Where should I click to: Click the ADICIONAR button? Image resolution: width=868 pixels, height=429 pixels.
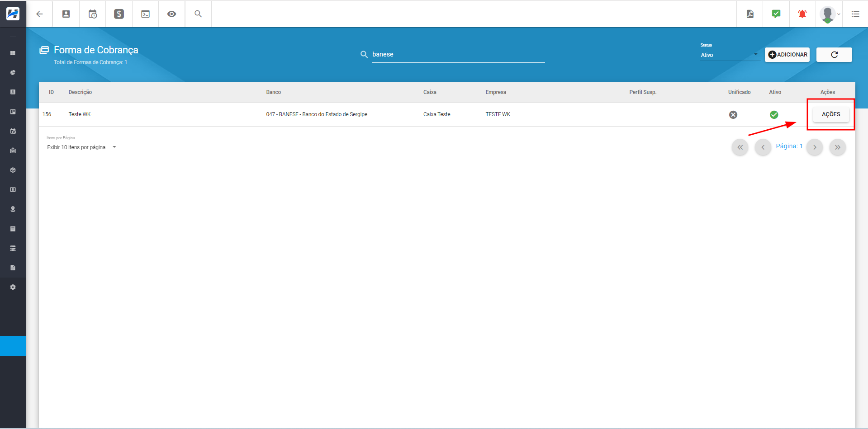tap(787, 55)
